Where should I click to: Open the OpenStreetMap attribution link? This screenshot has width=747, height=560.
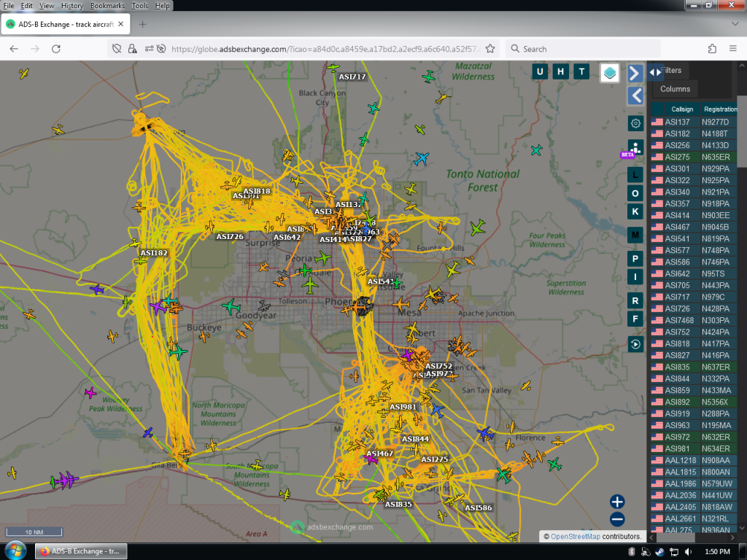575,537
